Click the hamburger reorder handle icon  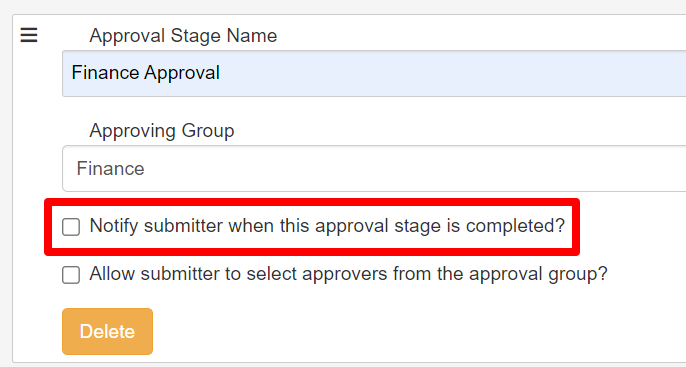29,35
